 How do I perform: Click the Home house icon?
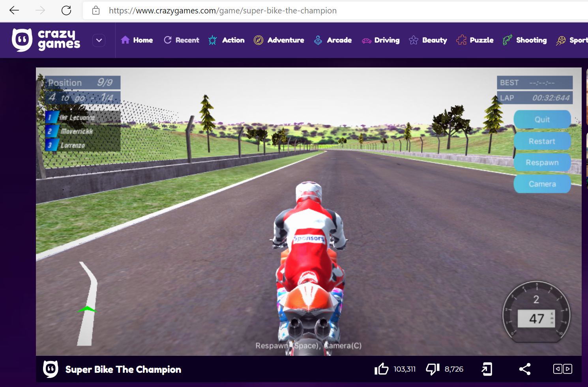tap(125, 40)
